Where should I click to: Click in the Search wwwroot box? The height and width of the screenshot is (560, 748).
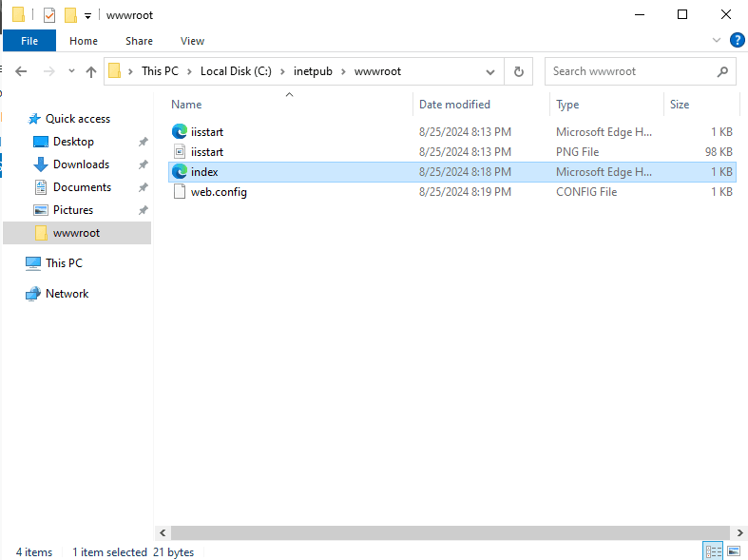click(x=630, y=71)
